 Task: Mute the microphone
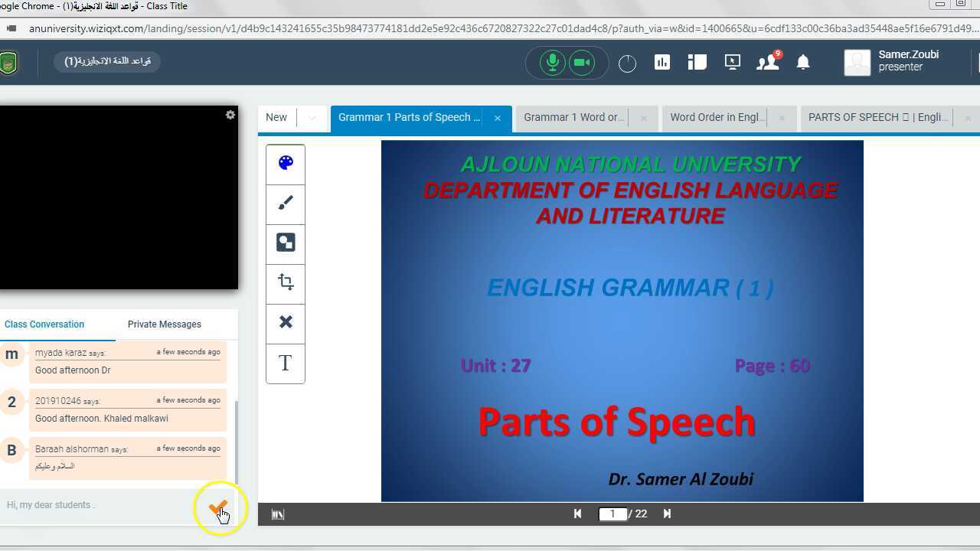click(x=552, y=62)
